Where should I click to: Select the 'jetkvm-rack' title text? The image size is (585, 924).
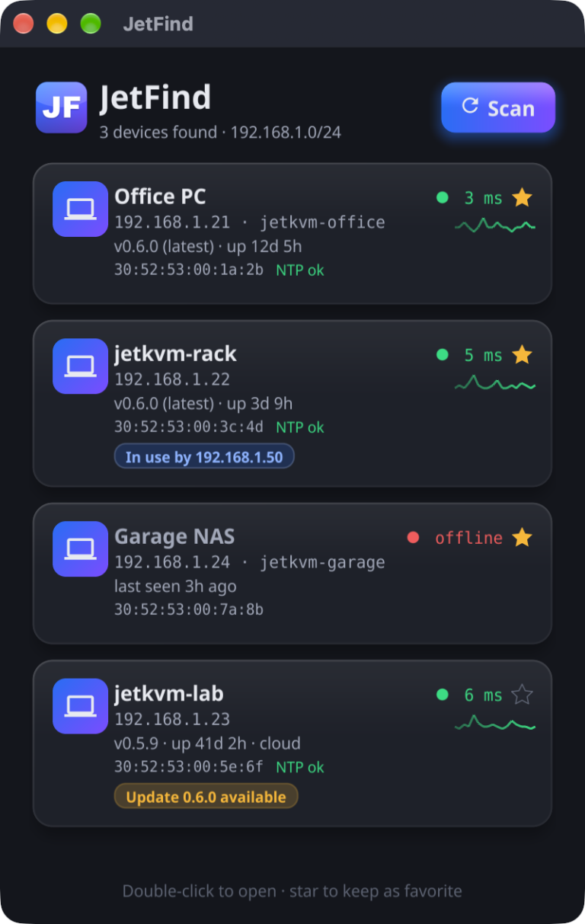(x=175, y=354)
